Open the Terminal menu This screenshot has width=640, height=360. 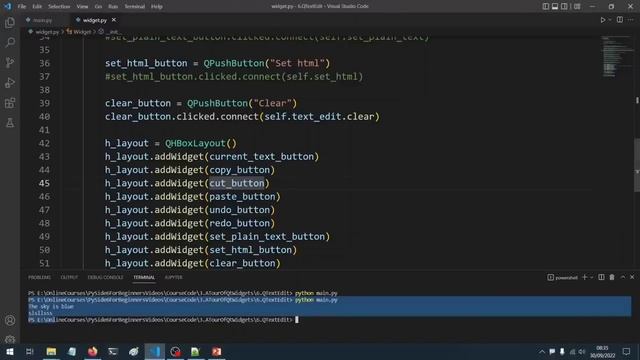pos(134,7)
